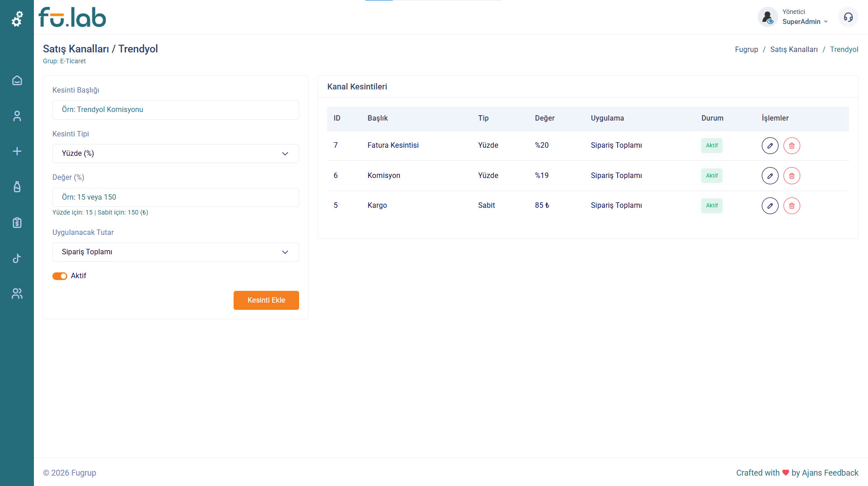Click the Başlık column header
The height and width of the screenshot is (486, 868).
click(378, 118)
